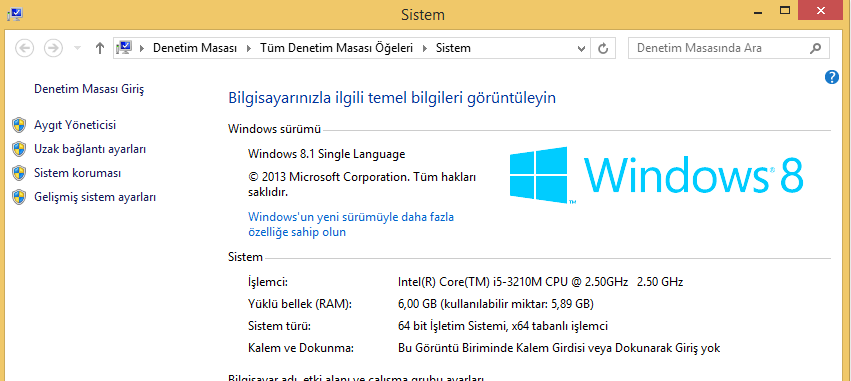This screenshot has width=851, height=381.
Task: Click the İşlemci label
Action: pyautogui.click(x=267, y=282)
